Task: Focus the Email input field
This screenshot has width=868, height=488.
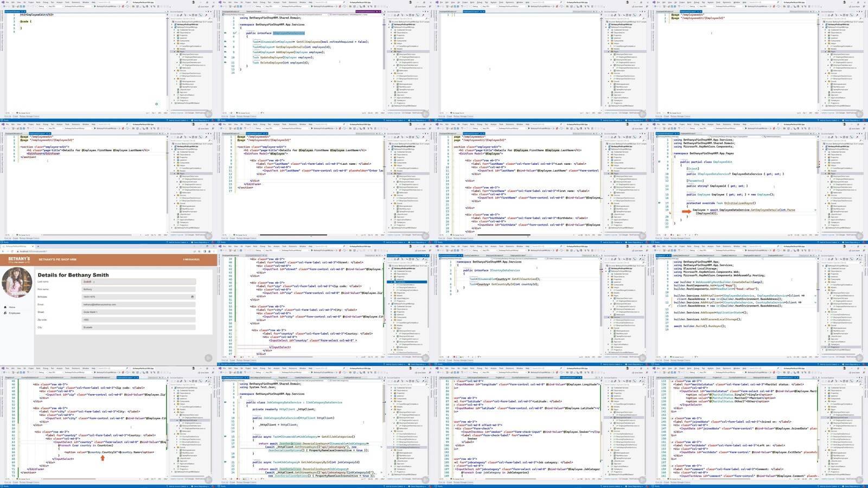Action: click(x=138, y=305)
